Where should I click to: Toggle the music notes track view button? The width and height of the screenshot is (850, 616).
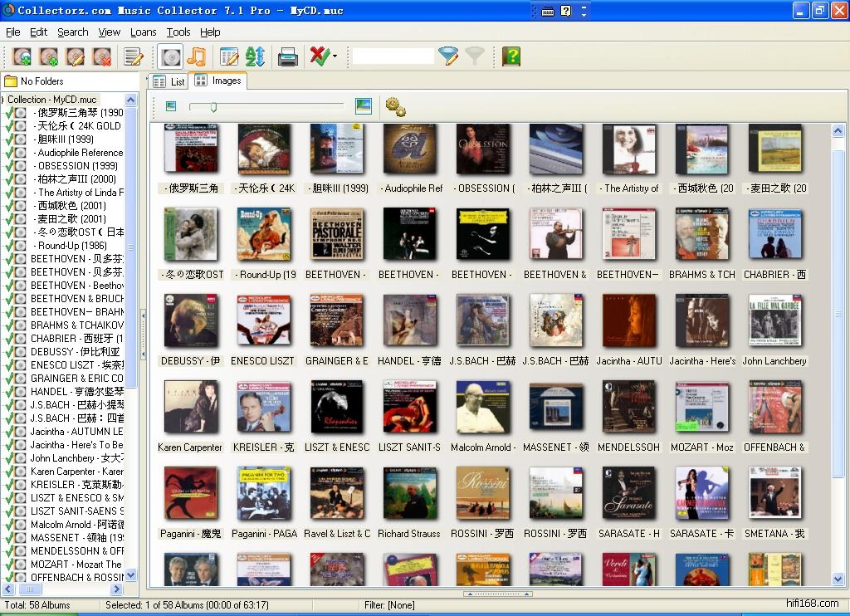(x=196, y=56)
